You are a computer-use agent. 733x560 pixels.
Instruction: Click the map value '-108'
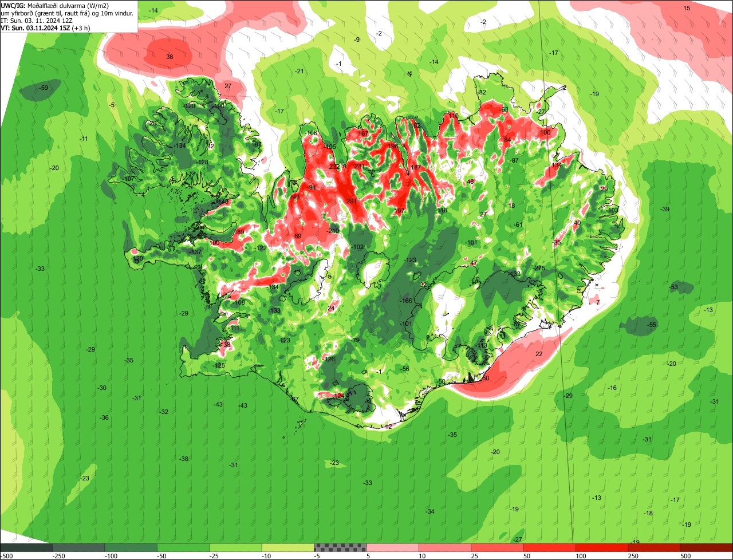[x=239, y=302]
